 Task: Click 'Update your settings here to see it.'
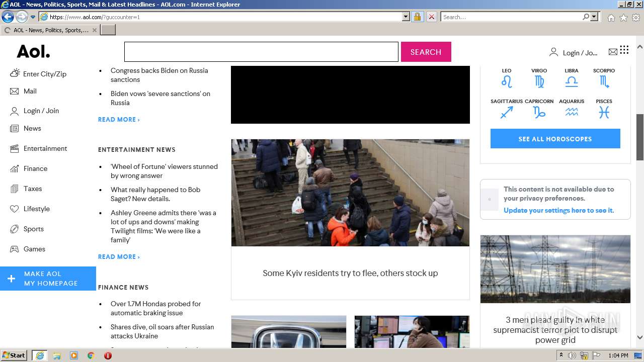558,210
